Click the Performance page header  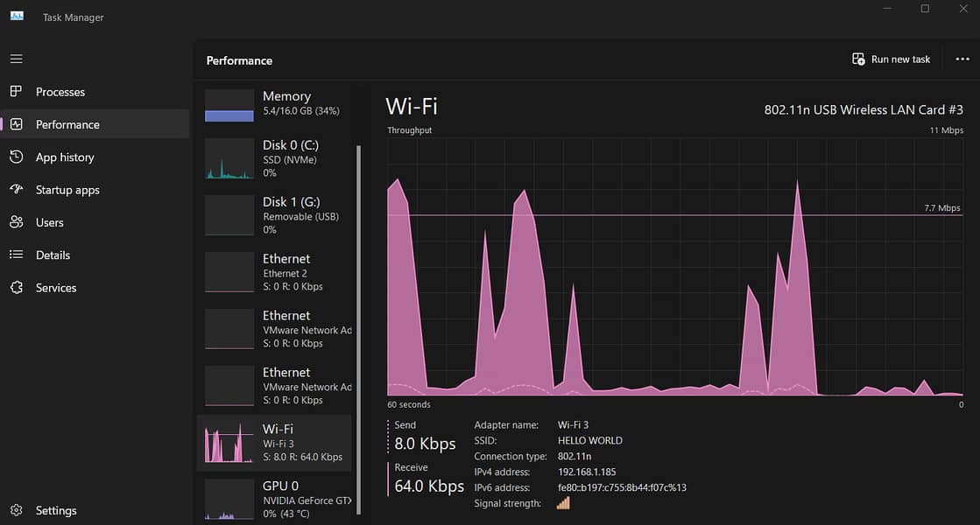coord(239,60)
